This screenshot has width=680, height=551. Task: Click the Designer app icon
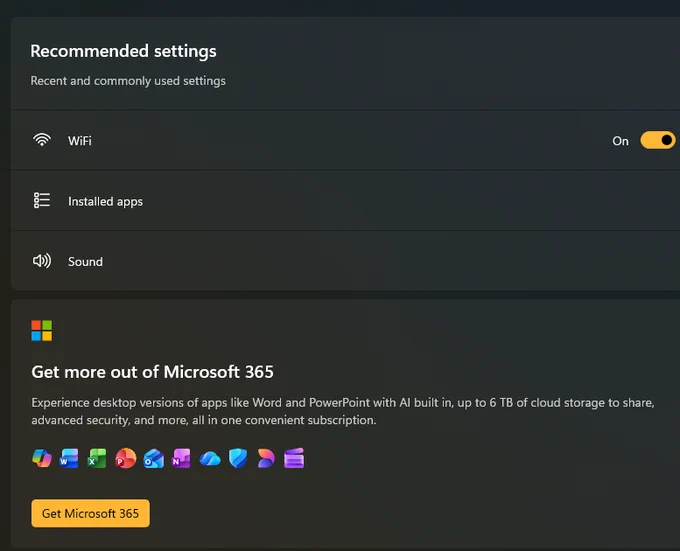point(266,458)
